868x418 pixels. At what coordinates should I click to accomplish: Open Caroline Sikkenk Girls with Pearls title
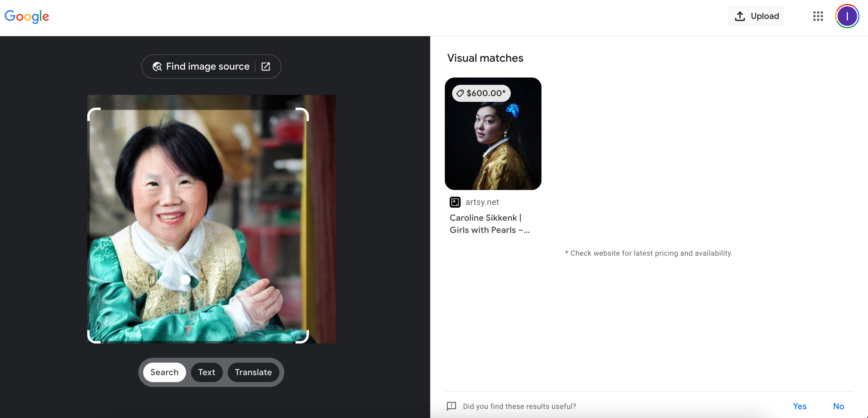489,224
